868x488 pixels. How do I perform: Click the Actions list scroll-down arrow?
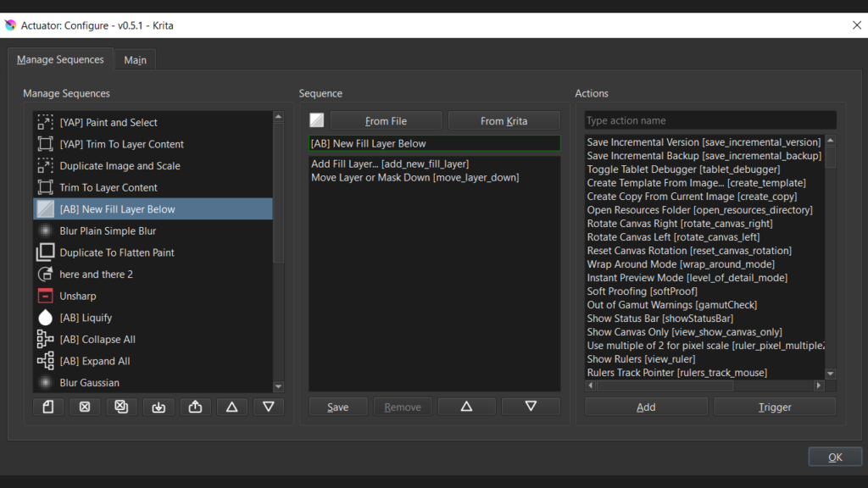pyautogui.click(x=831, y=374)
